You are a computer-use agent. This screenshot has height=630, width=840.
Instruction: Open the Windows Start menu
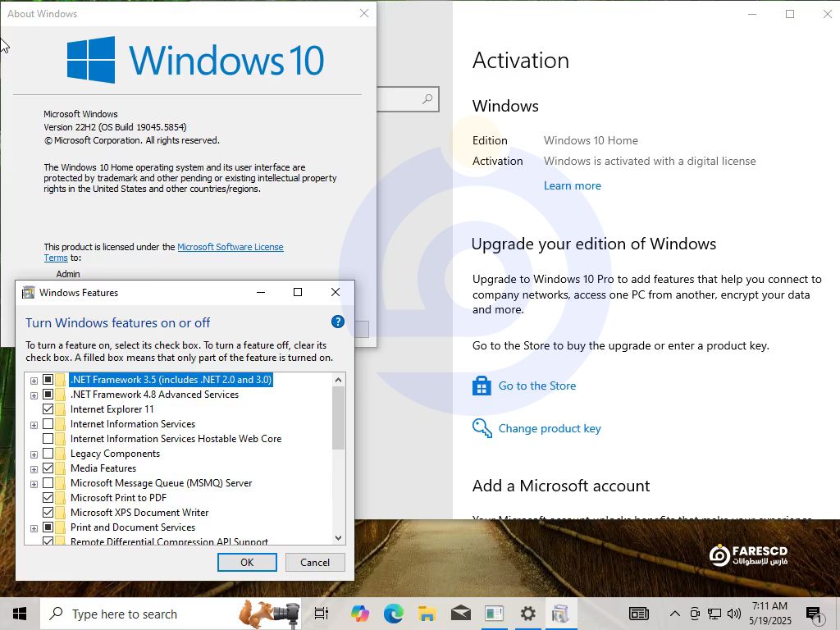point(20,614)
